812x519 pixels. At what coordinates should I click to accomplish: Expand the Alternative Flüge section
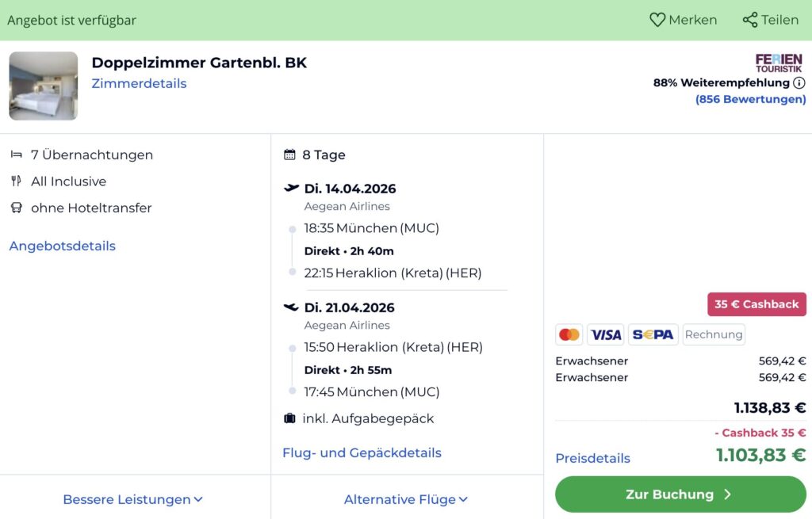coord(407,499)
